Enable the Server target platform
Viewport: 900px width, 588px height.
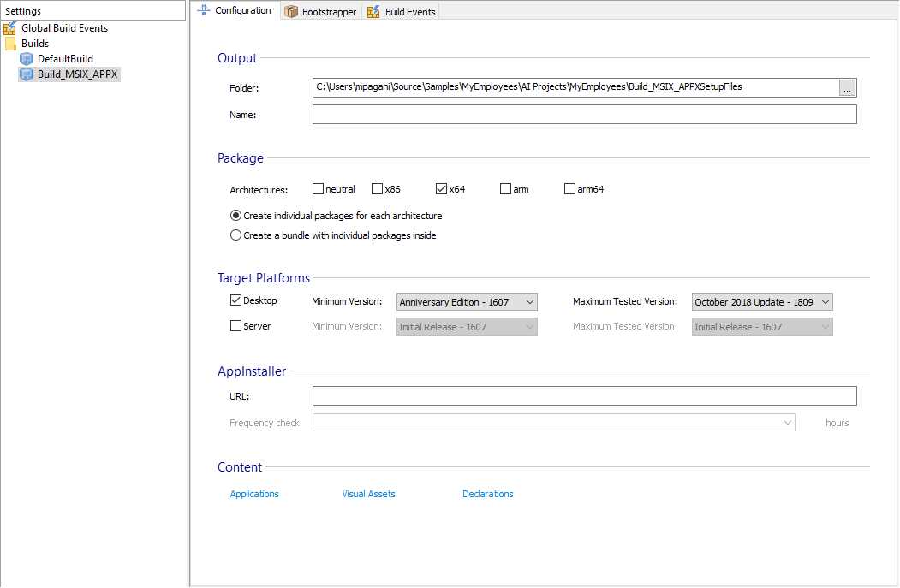235,324
